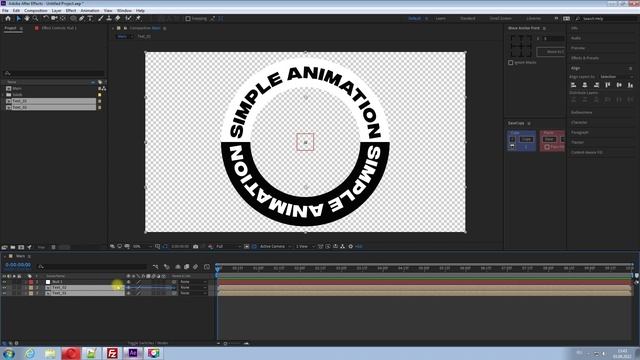Open the Composition menu
Viewport: 640px width, 360px height.
point(36,11)
